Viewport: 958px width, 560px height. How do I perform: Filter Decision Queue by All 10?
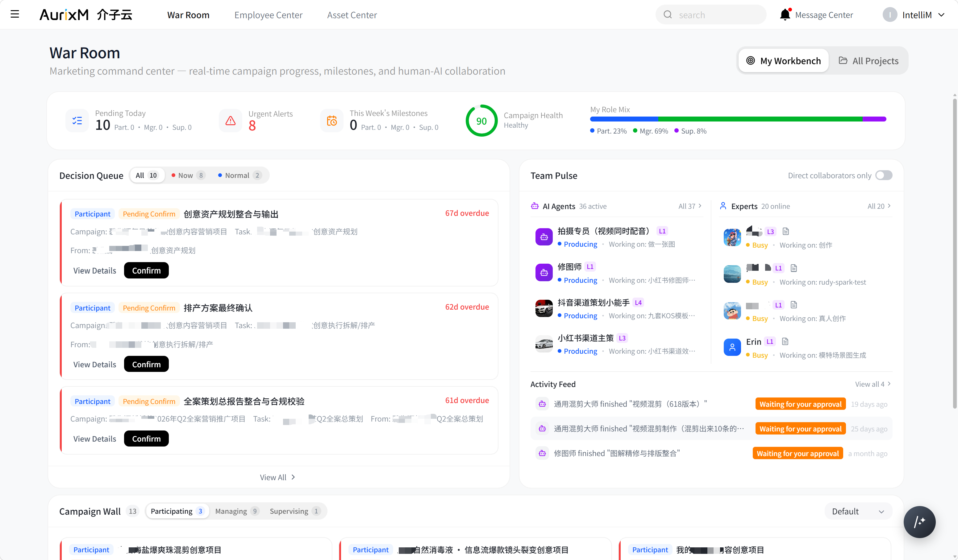click(x=147, y=175)
